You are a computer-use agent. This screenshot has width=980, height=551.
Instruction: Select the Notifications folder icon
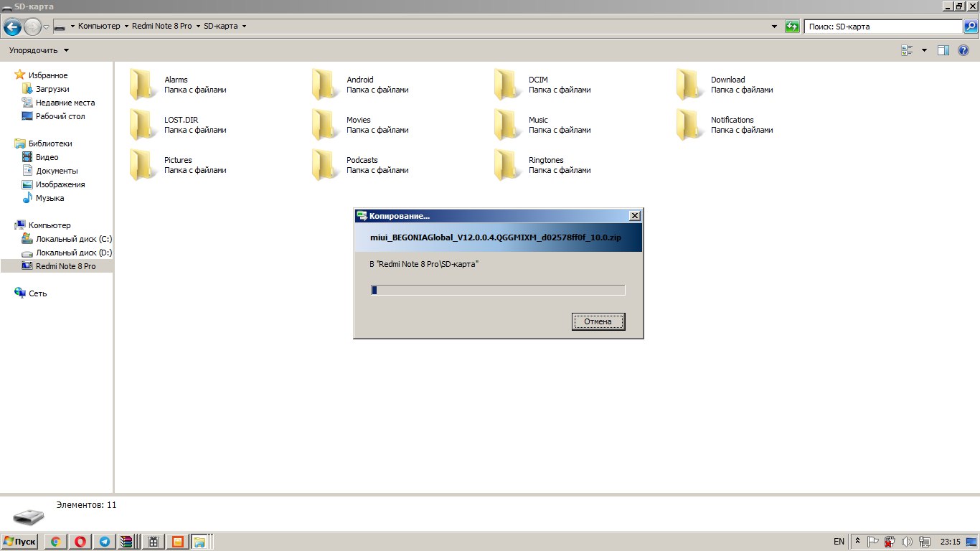click(690, 125)
